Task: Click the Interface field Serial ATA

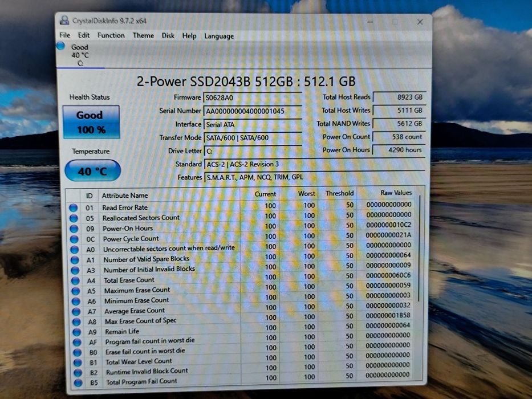Action: pos(253,124)
